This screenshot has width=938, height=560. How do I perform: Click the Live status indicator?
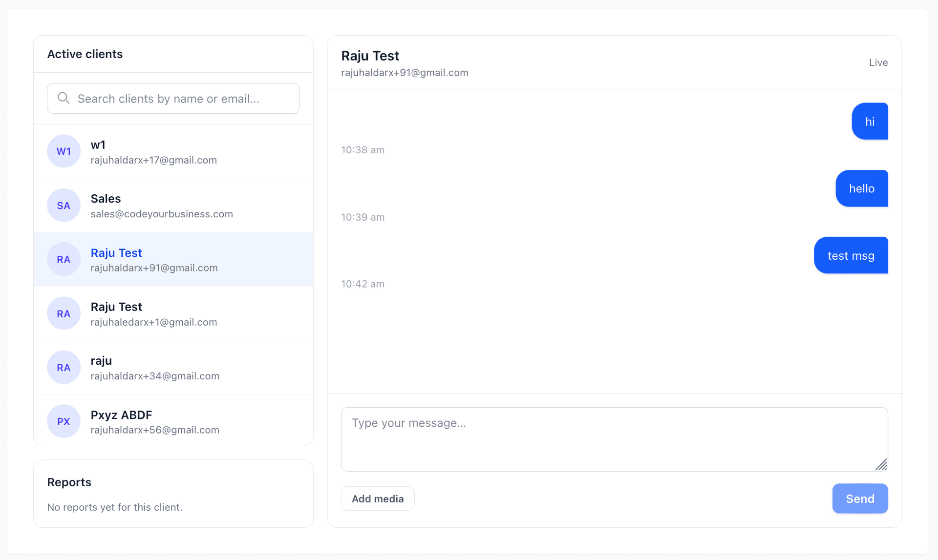click(x=878, y=62)
